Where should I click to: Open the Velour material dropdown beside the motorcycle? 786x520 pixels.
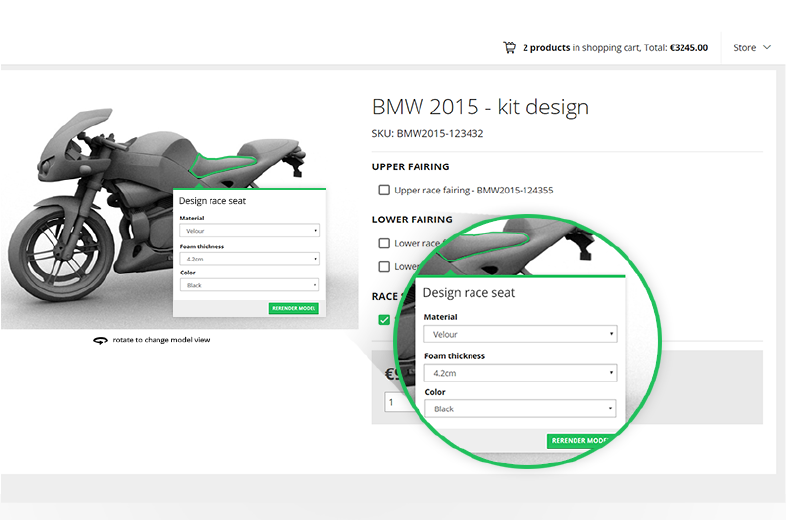pos(250,231)
